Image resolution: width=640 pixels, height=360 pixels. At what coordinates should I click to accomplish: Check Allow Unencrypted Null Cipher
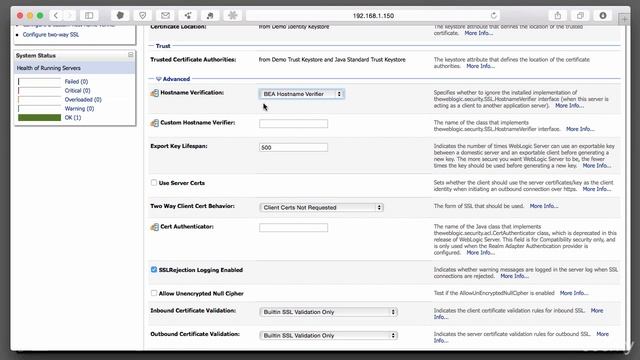[154, 293]
